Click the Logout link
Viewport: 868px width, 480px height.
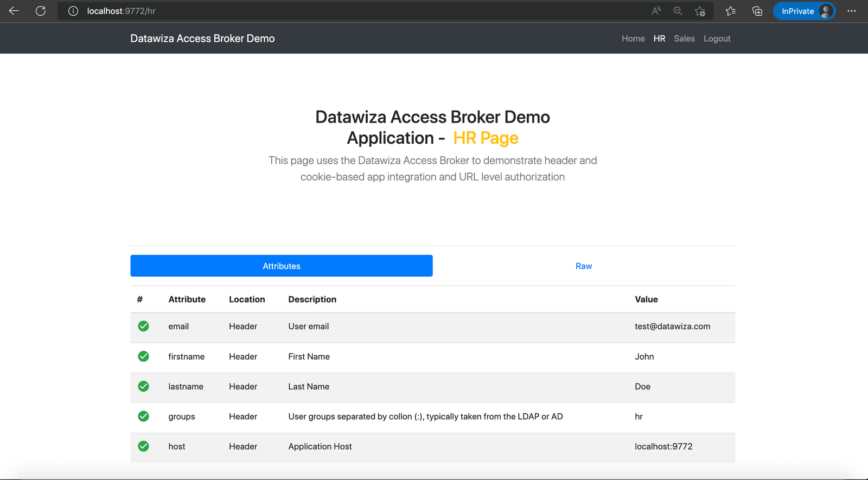coord(717,39)
